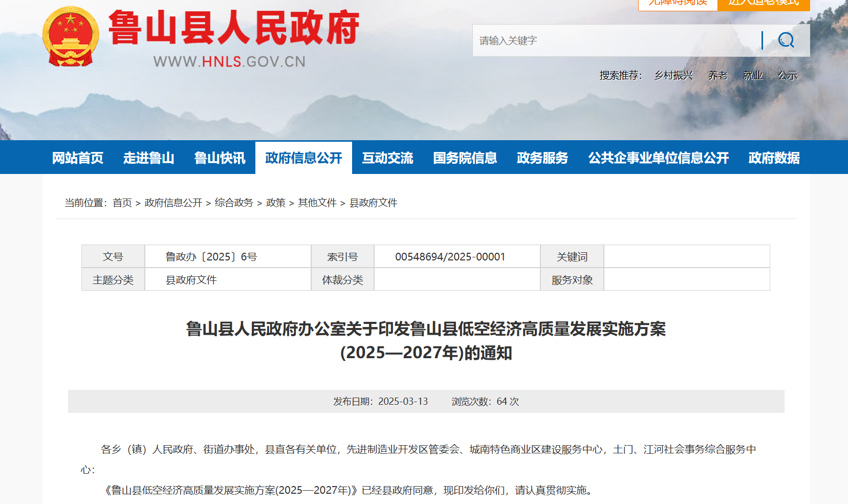Select suggested search term 公示

pos(788,75)
